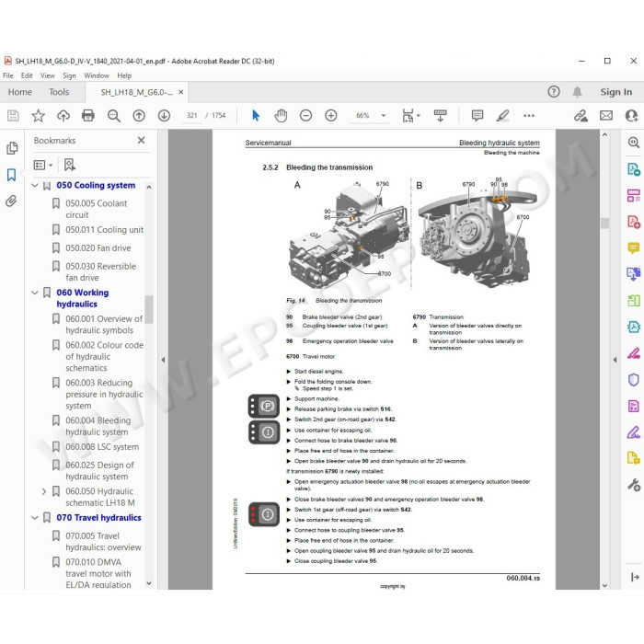Show more tools ellipsis
This screenshot has height=644, width=644.
coord(529,116)
